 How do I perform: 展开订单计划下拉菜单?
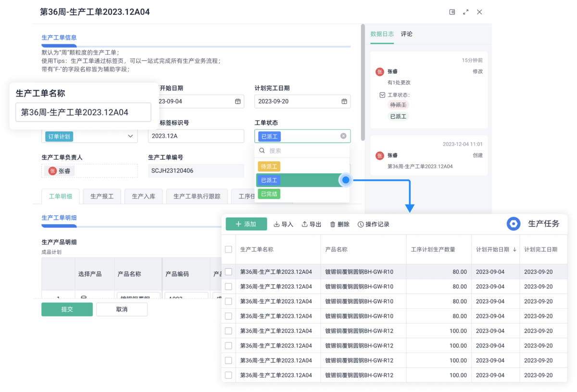tap(130, 136)
